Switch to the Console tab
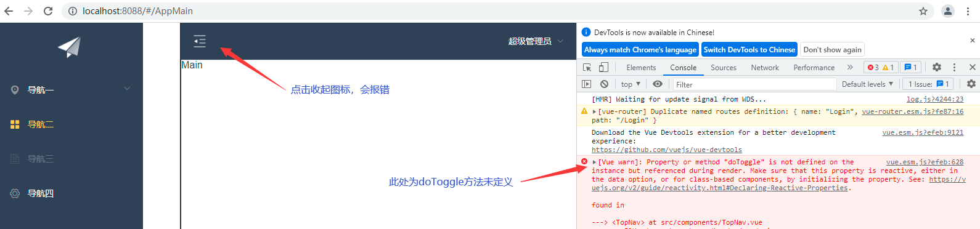 [x=683, y=68]
